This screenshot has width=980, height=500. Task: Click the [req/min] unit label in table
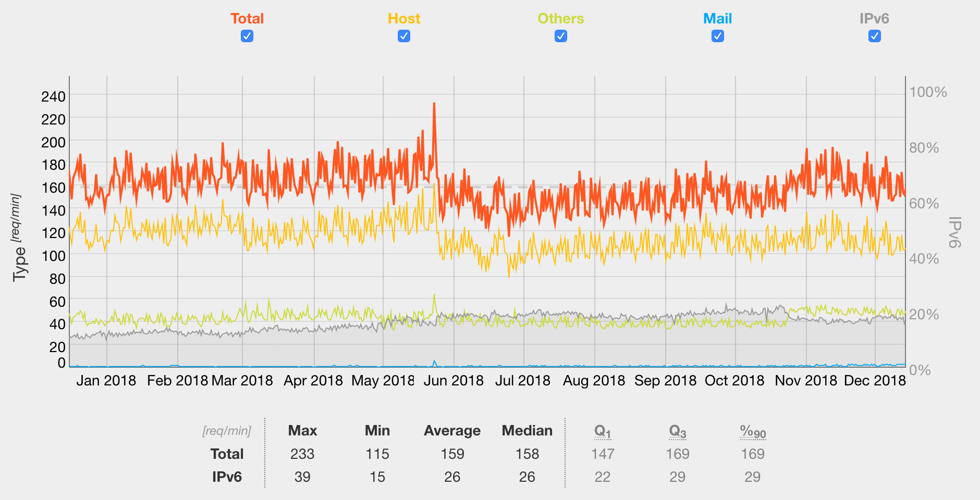coord(227,431)
